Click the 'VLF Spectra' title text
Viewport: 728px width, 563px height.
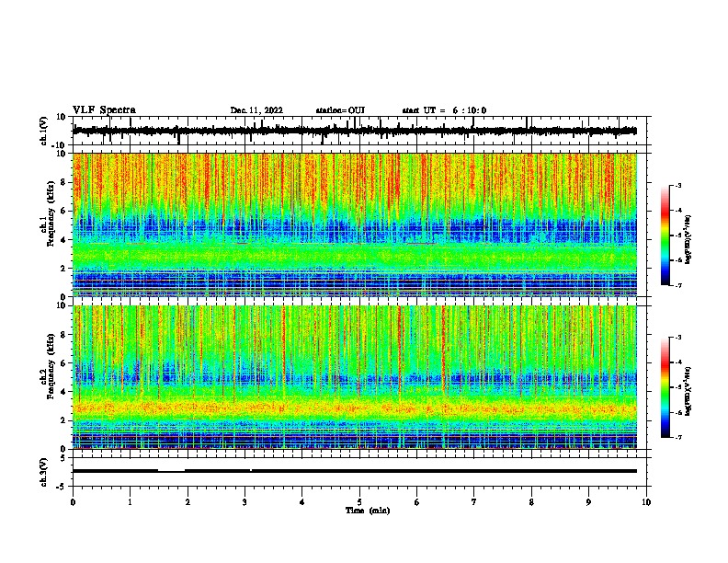[104, 110]
